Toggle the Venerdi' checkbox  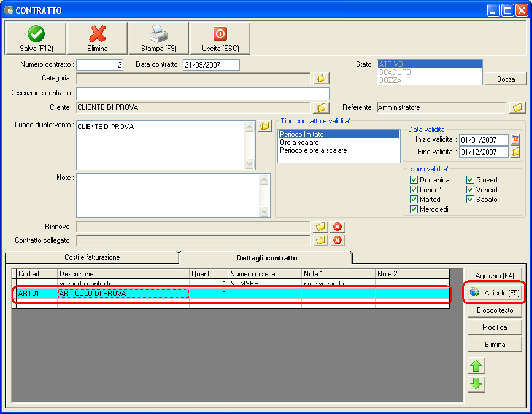(x=470, y=190)
